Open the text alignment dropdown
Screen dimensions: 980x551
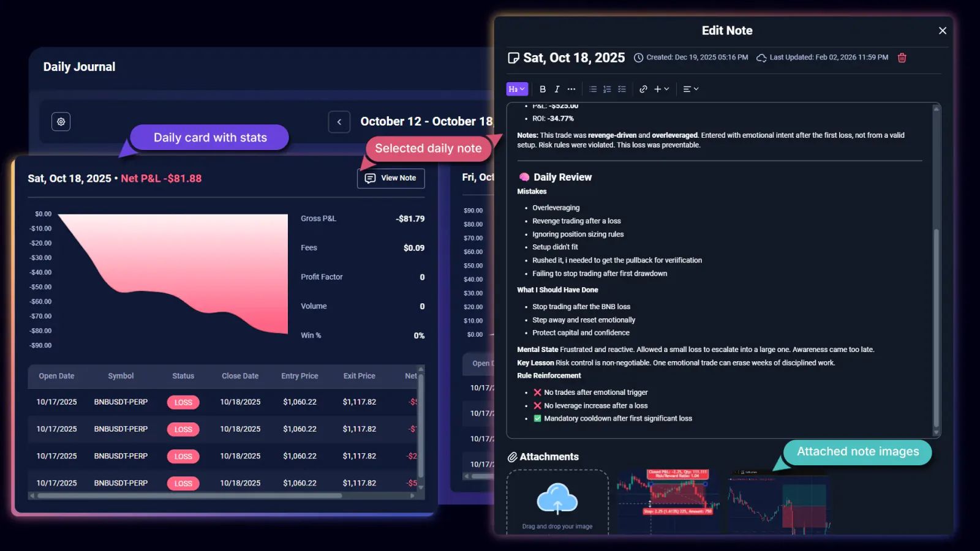click(690, 89)
